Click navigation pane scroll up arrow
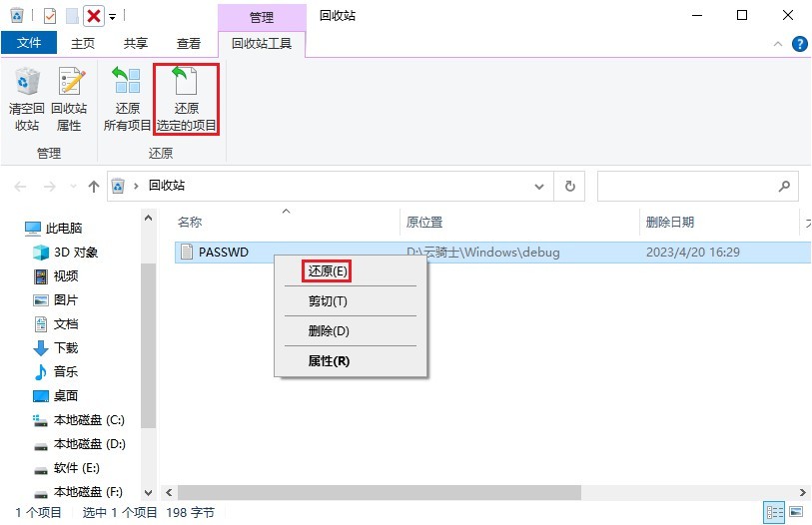 pos(148,218)
